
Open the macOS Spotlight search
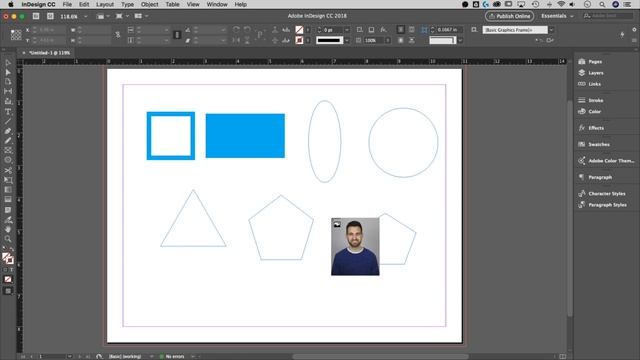click(602, 4)
